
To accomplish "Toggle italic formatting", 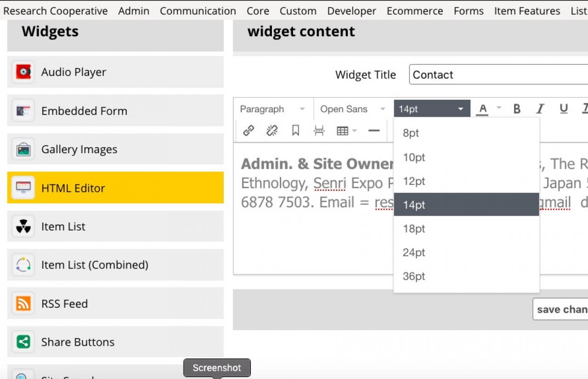I will tap(540, 109).
